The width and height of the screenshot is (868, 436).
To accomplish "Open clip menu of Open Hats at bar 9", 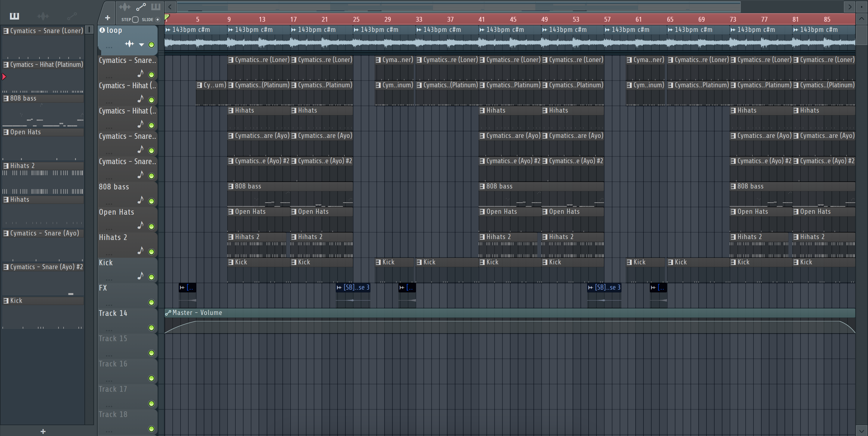I will [231, 211].
